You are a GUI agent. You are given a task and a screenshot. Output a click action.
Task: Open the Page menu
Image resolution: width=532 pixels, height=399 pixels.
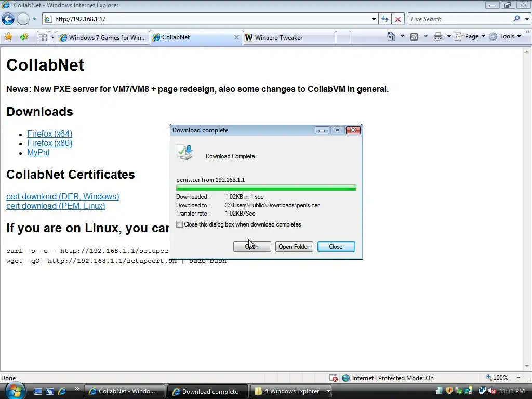point(470,36)
